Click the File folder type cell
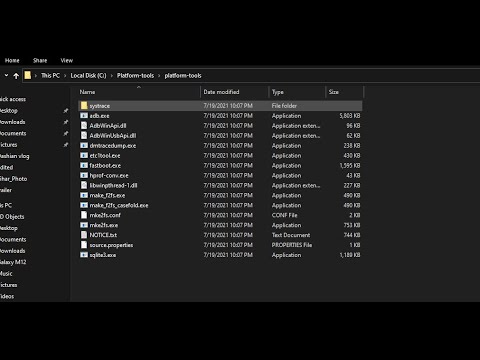480x360 pixels. click(284, 106)
